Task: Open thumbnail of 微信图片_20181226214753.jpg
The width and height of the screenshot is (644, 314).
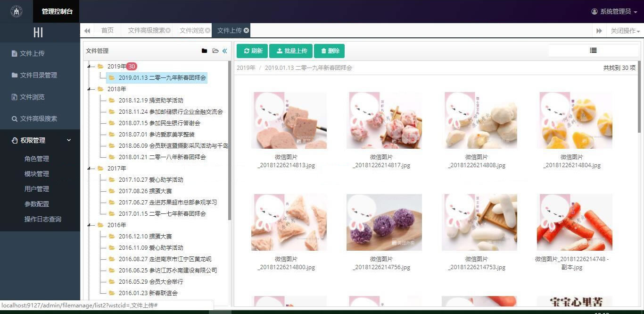Action: click(479, 222)
